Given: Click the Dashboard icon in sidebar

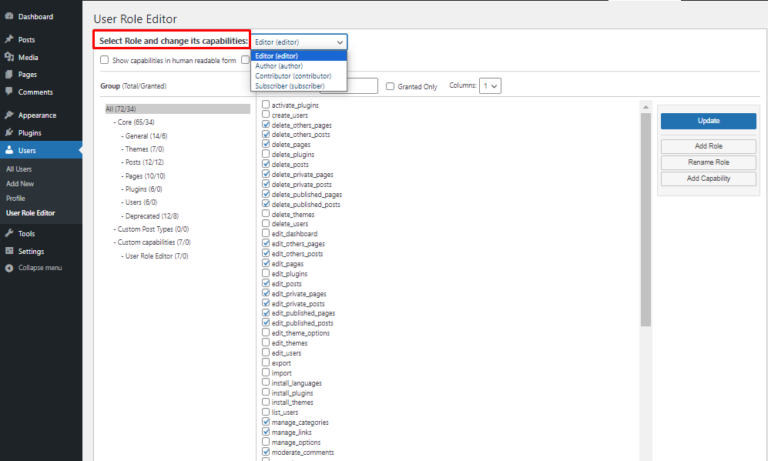Looking at the screenshot, I should [9, 17].
